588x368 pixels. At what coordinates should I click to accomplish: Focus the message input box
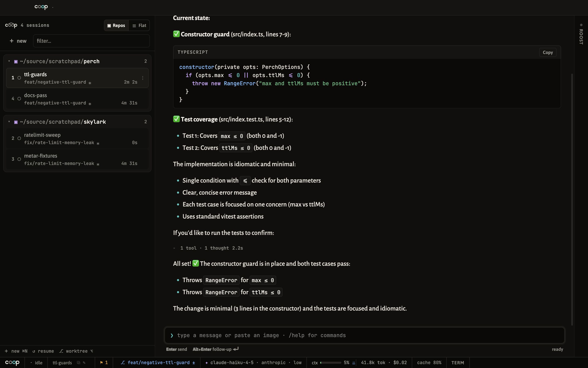[364, 335]
